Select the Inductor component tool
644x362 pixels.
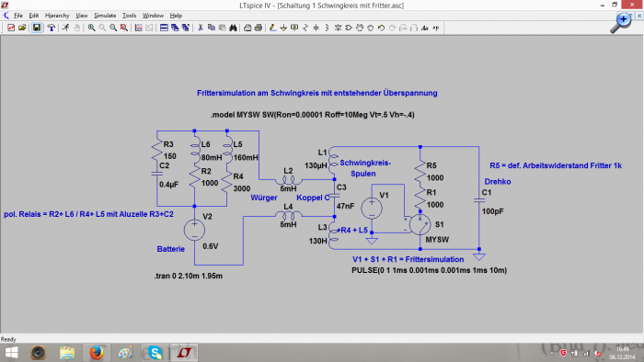[327, 28]
